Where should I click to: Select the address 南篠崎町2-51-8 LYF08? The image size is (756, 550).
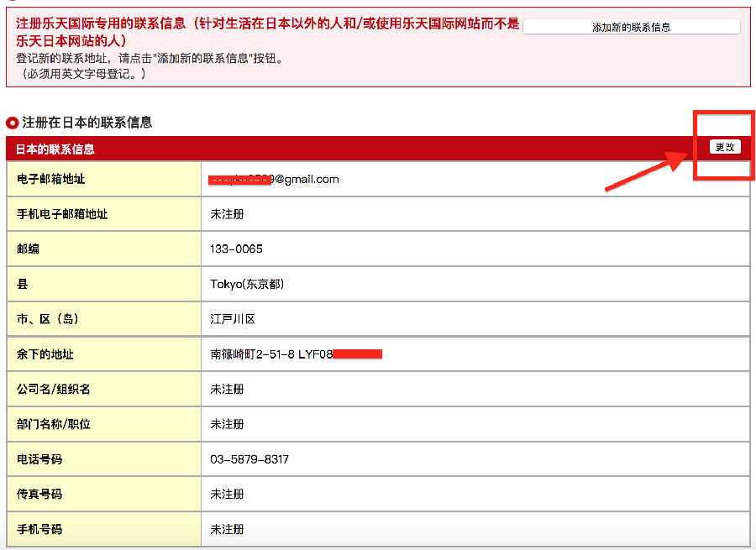[x=271, y=354]
